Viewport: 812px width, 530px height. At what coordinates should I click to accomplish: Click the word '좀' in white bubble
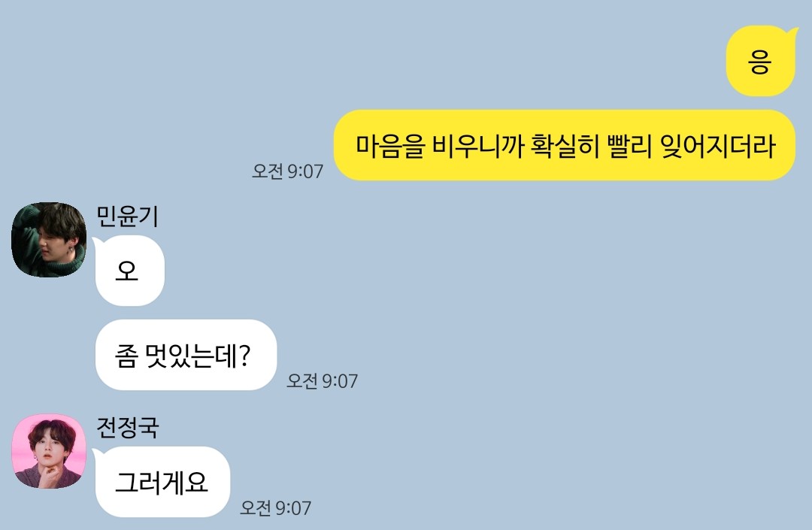tap(126, 356)
